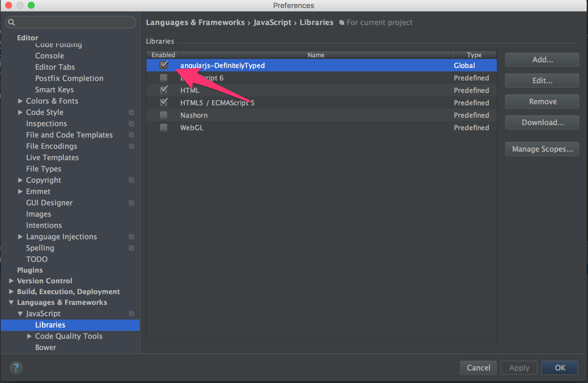This screenshot has height=383, width=588.
Task: Enable the second library row's Predefined checkbox
Action: click(x=163, y=78)
